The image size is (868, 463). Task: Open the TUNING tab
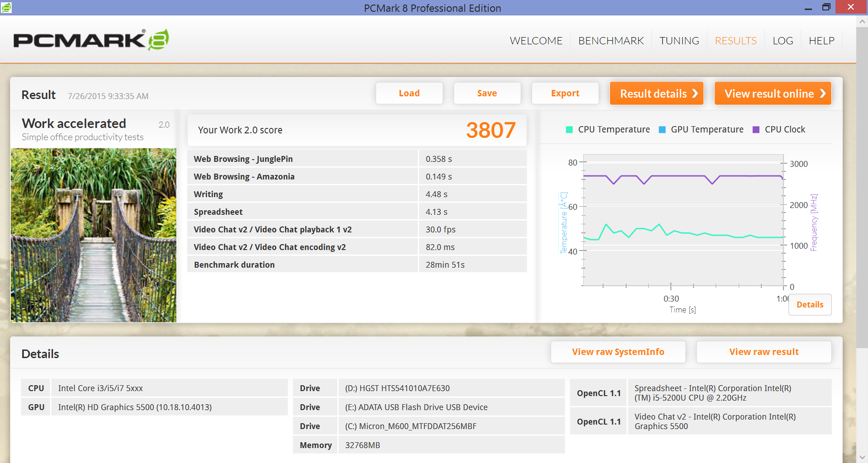pos(679,41)
